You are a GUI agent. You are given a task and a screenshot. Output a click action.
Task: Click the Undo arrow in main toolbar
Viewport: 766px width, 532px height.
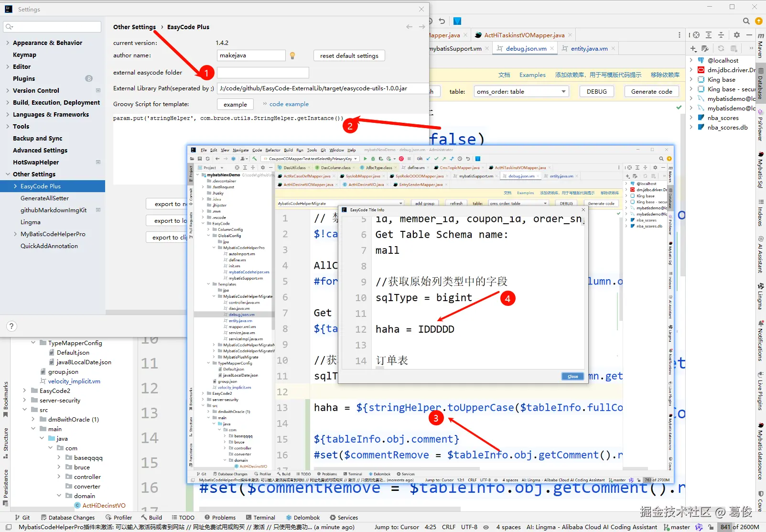[442, 21]
